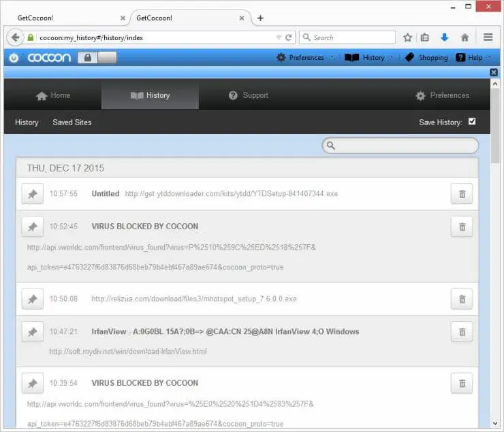Open the 10:52:45 worldc virus_found URL
This screenshot has width=504, height=432.
(172, 257)
